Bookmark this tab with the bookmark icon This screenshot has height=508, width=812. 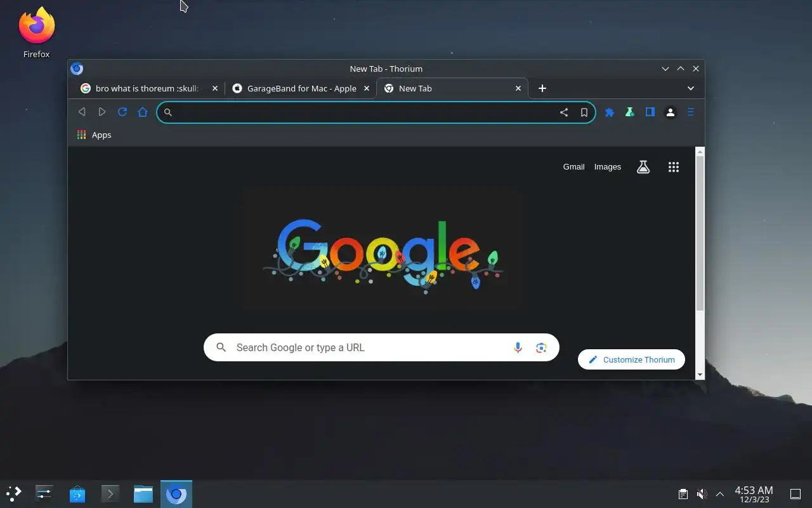coord(584,112)
